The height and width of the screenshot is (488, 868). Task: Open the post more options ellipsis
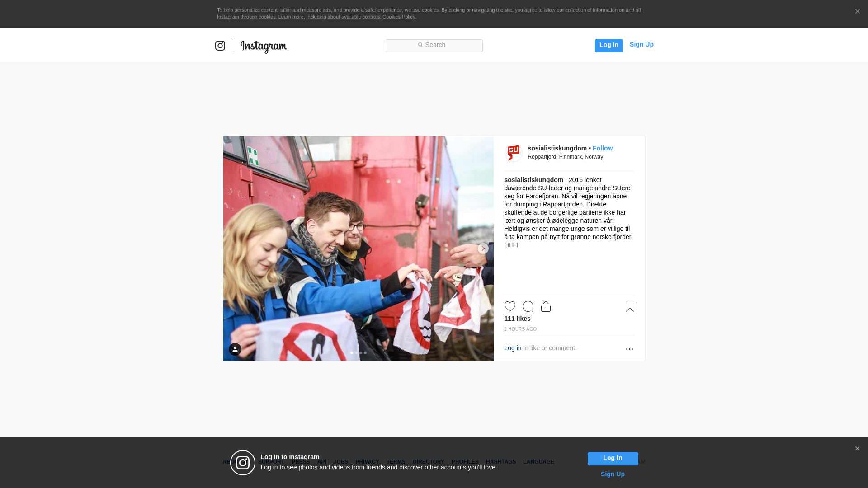click(x=629, y=349)
